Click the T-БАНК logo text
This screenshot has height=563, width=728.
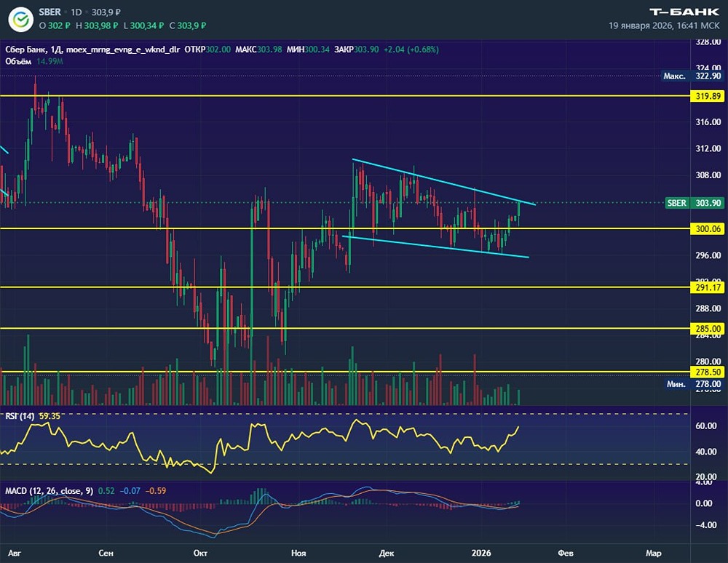684,12
